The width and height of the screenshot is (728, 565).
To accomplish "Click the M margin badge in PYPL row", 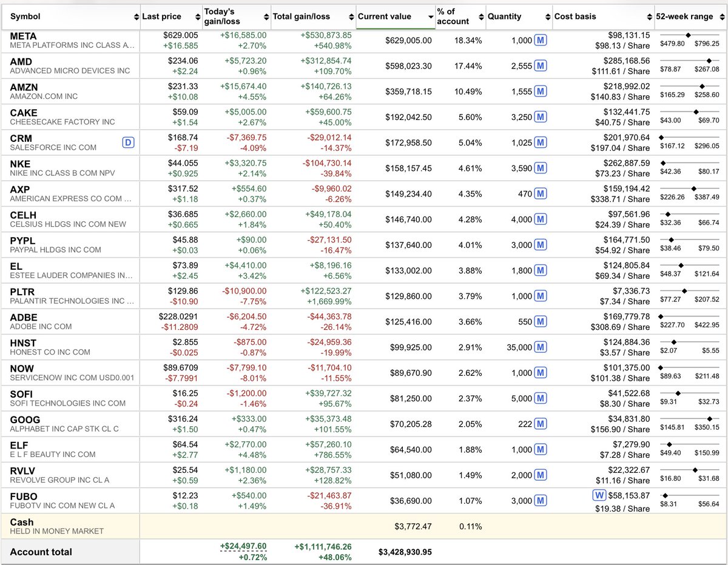I will (x=541, y=245).
